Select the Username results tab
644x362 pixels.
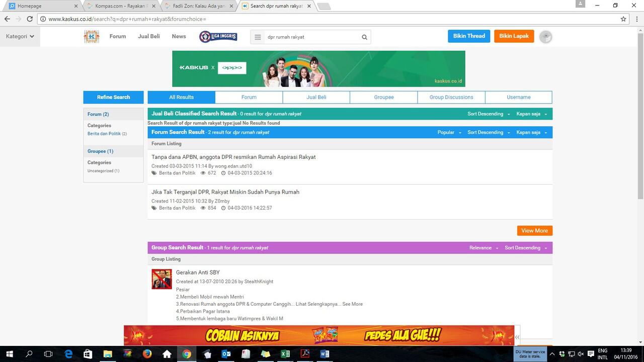(518, 97)
